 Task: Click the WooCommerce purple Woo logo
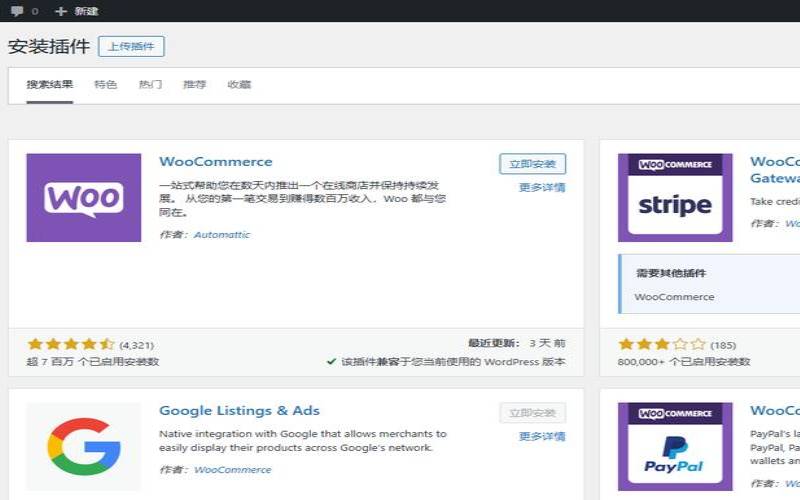(x=84, y=197)
